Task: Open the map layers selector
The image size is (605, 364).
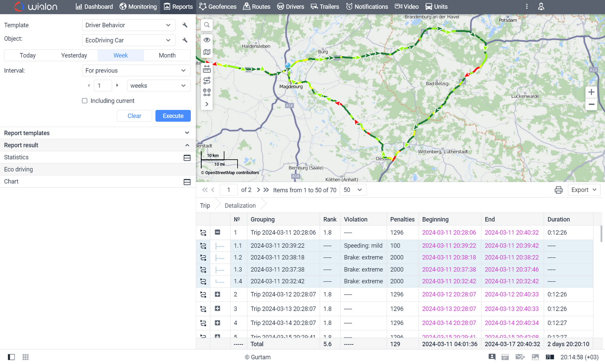Action: click(207, 52)
